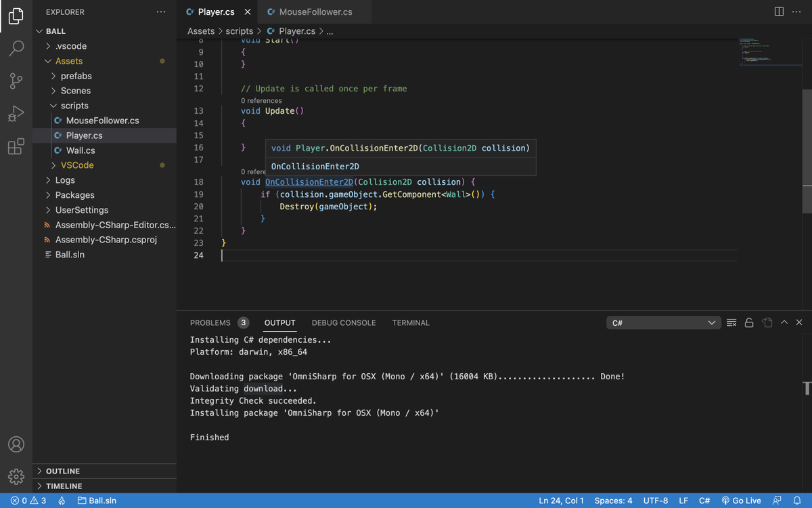Expand the prefabs folder
The height and width of the screenshot is (508, 812).
point(76,76)
